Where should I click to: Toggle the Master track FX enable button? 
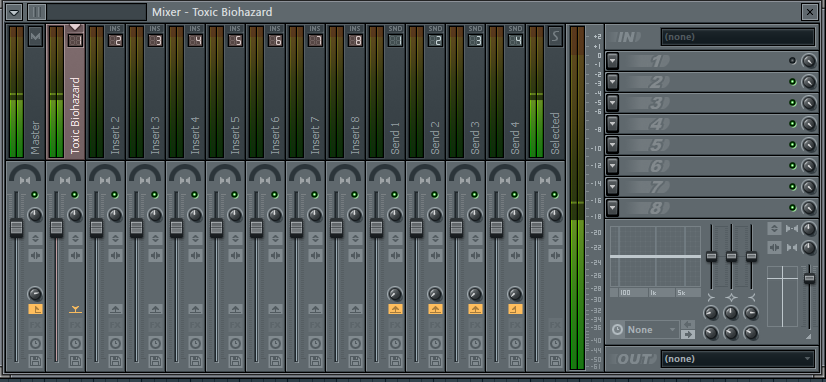click(x=35, y=325)
